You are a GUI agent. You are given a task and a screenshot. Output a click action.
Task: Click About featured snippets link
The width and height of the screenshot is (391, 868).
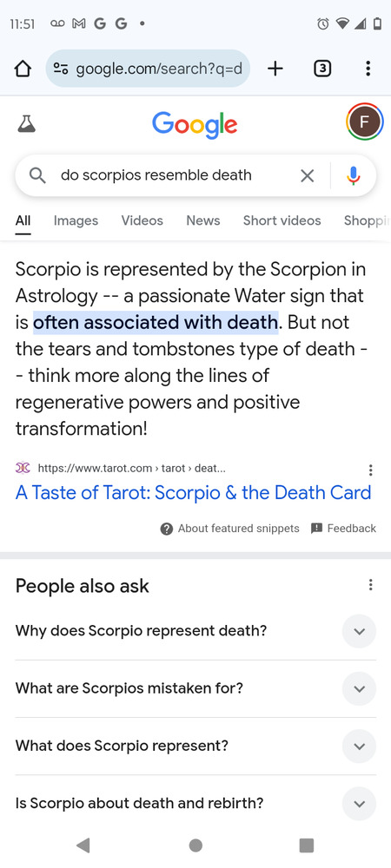click(230, 529)
